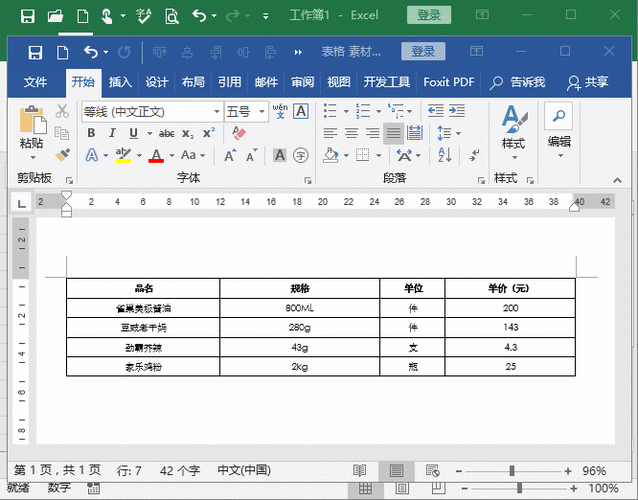The image size is (638, 500).
Task: Align text right
Action: 372,133
